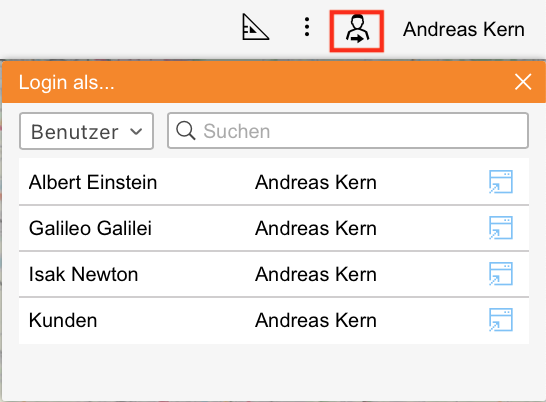Expand the Benutzer dropdown
The width and height of the screenshot is (546, 402).
86,131
